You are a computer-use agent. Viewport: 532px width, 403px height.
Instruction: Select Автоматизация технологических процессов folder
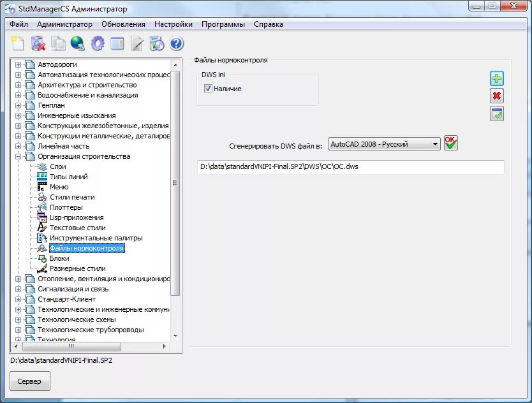click(x=103, y=75)
